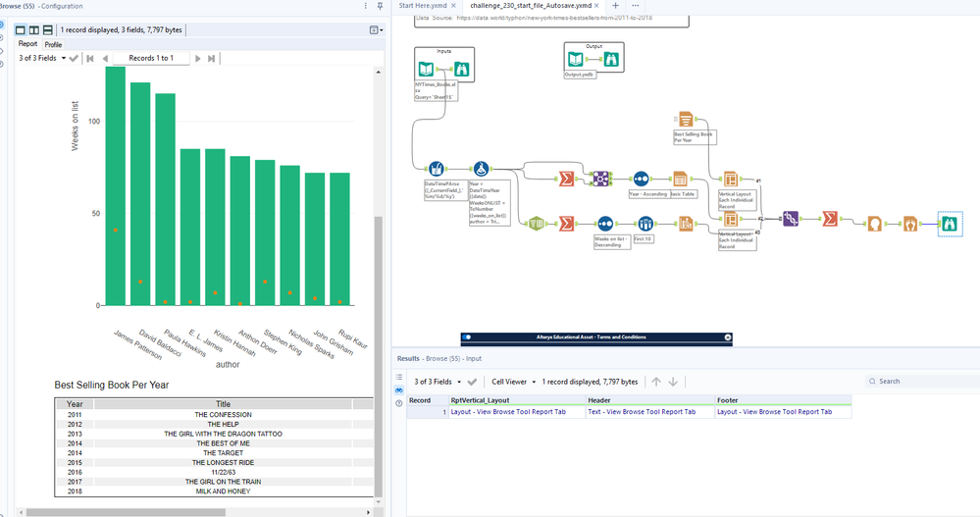Switch to the Profile tab
980x517 pixels.
coord(53,45)
